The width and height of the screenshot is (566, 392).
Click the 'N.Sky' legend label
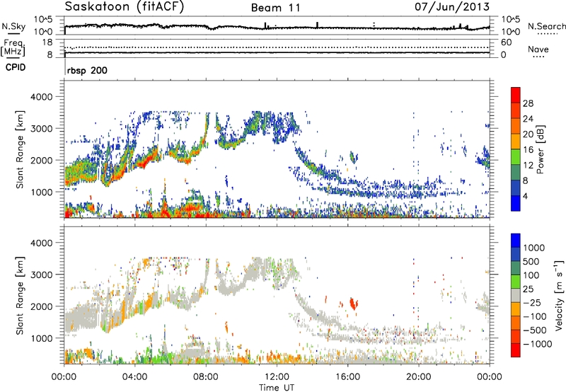coord(13,26)
